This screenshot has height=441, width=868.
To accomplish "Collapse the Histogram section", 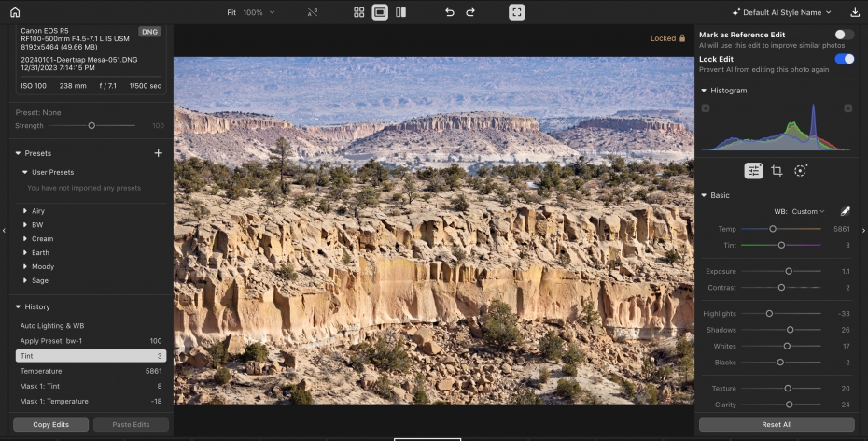I will click(704, 91).
